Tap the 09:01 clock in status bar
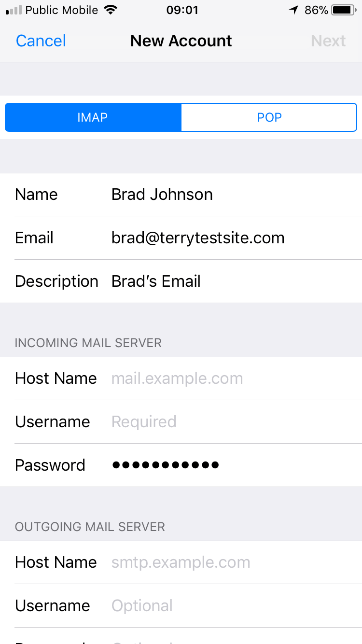This screenshot has width=362, height=644. pos(182,10)
